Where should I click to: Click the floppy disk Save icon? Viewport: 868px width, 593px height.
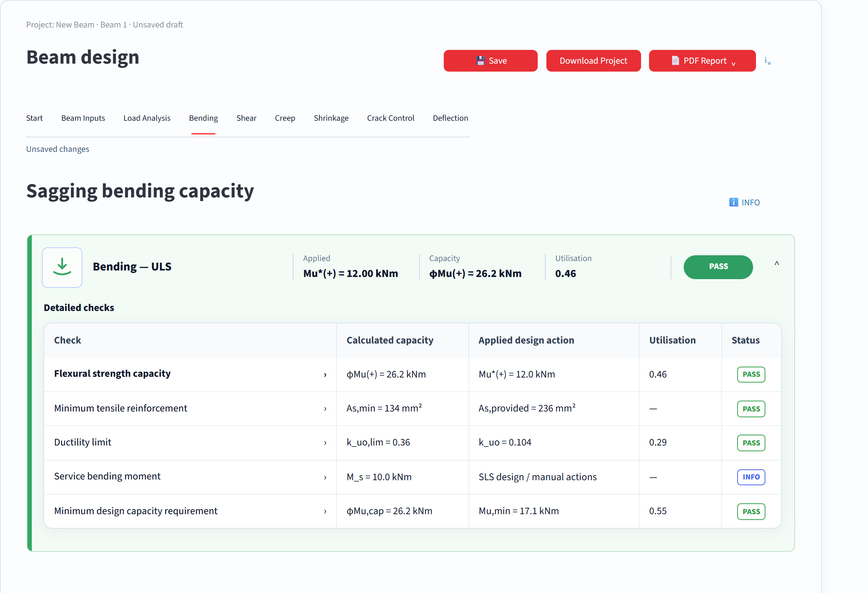(x=480, y=60)
